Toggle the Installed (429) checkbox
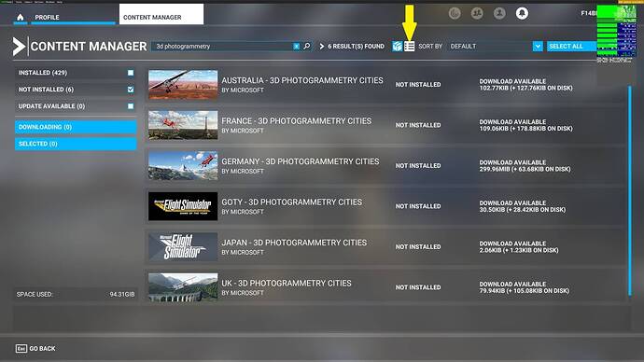This screenshot has height=362, width=644. pos(131,73)
